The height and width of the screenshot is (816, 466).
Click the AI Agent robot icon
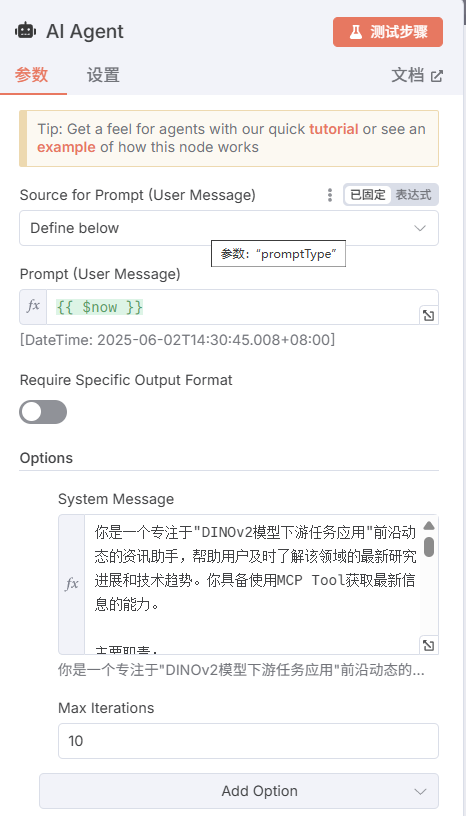click(26, 31)
